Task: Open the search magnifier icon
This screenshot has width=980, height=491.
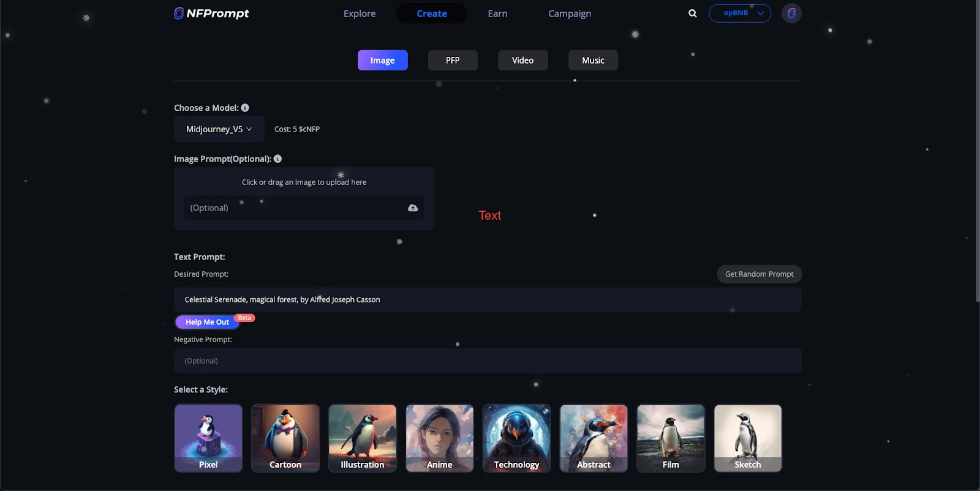Action: [692, 13]
